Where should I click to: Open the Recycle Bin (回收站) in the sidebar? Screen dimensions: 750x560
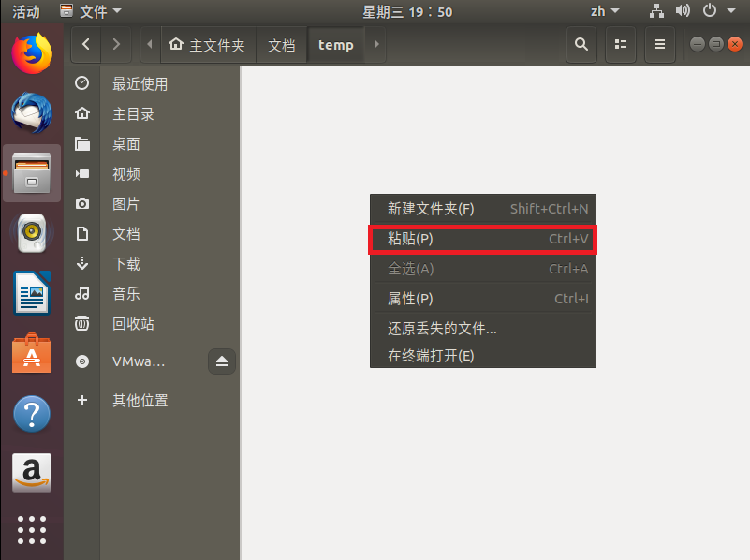tap(133, 324)
